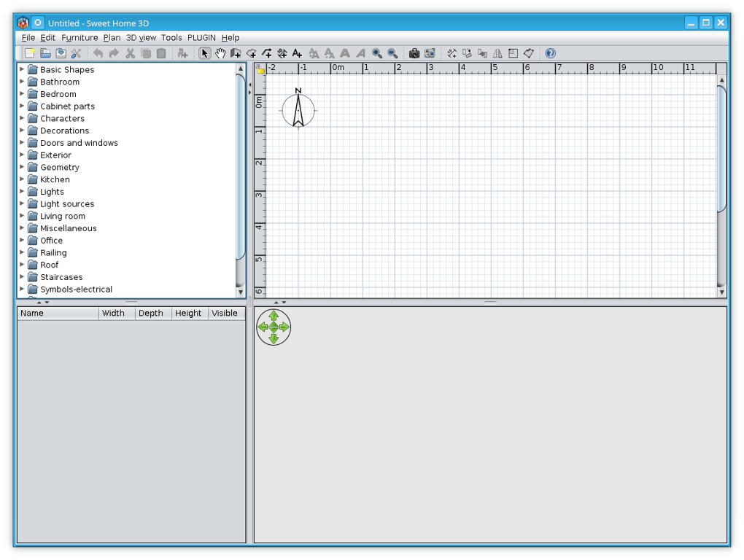744x560 pixels.
Task: Move the 3D view backward with down arrow
Action: [x=274, y=338]
